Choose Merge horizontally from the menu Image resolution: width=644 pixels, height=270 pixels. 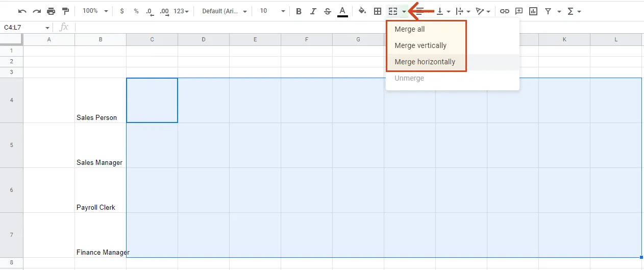tap(425, 62)
